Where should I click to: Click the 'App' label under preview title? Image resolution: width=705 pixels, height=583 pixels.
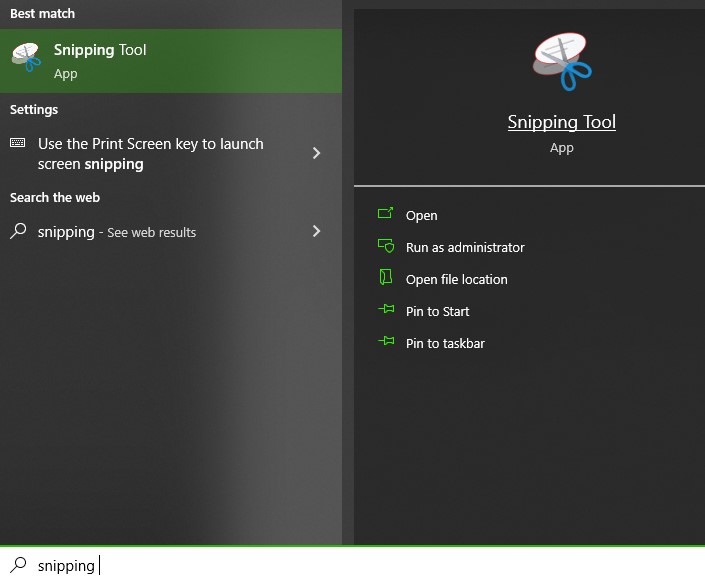[562, 148]
